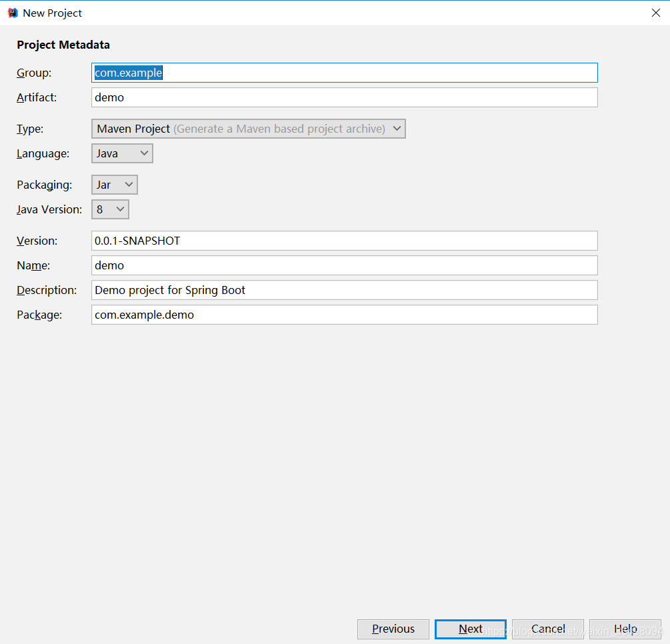Click the Version field with 0.0.1-SNAPSHOT
Screen dimensions: 670x644
(345, 241)
